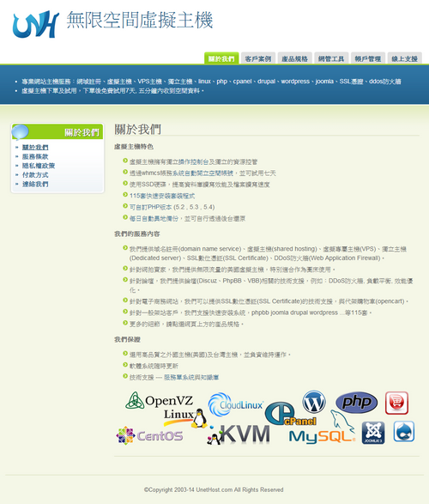Click the Joomla logo icon

click(373, 433)
